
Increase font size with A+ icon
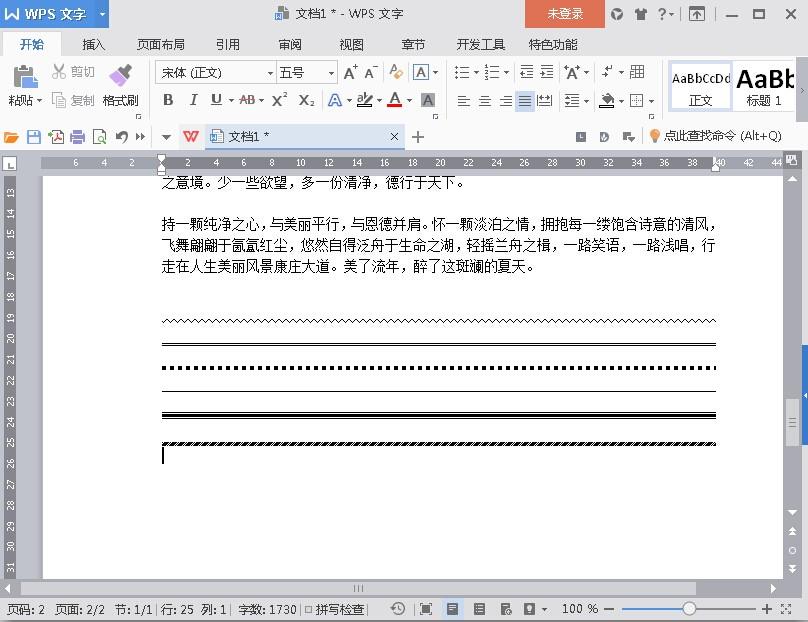[350, 73]
